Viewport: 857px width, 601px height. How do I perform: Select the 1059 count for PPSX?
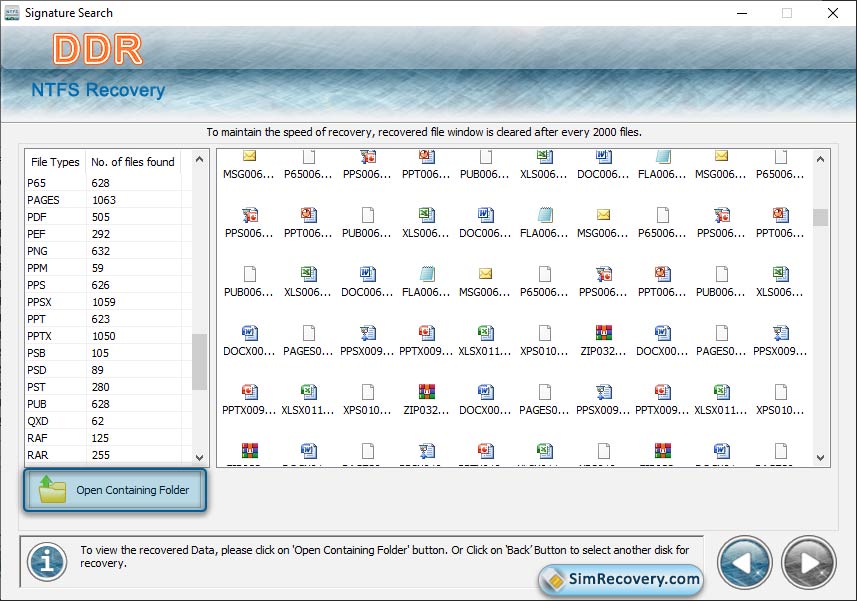(104, 302)
